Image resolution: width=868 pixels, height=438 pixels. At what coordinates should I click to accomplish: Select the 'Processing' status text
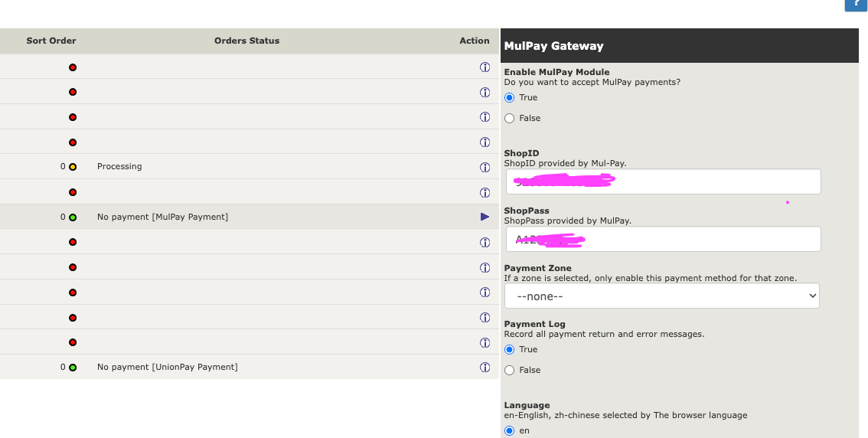click(119, 167)
